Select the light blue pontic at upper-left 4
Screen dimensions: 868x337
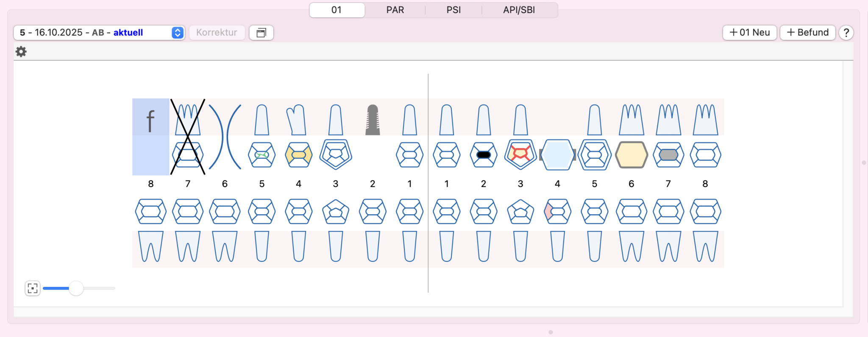(557, 155)
